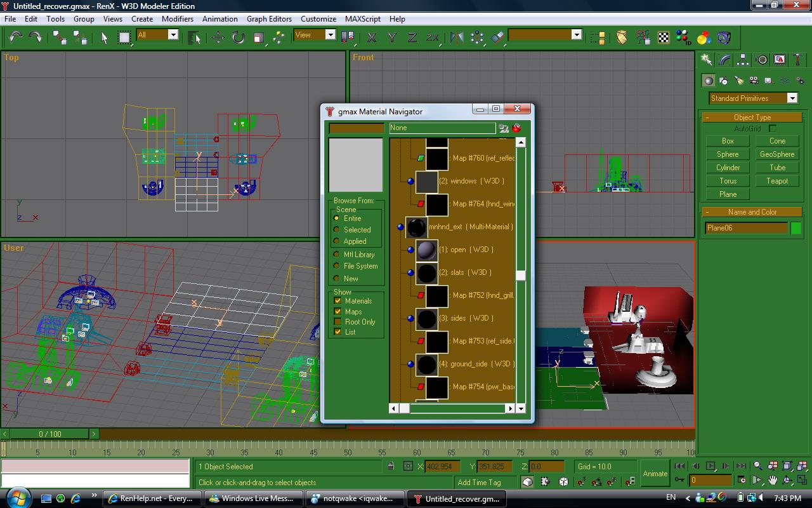Open the Utilities hammer panel icon

coord(797,60)
